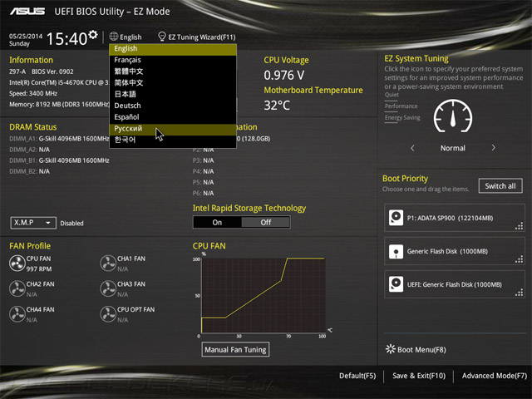This screenshot has height=399, width=532.
Task: Select Español in the language list
Action: (173, 117)
